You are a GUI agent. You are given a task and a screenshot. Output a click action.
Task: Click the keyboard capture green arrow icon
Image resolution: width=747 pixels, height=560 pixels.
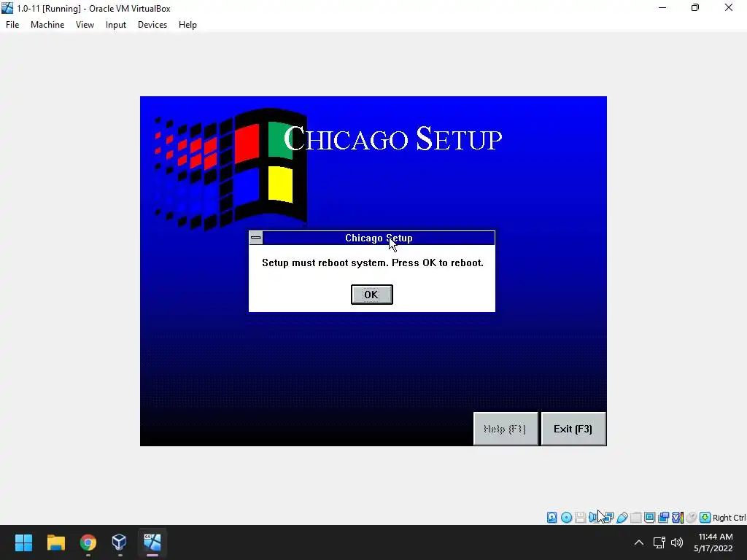(x=705, y=518)
